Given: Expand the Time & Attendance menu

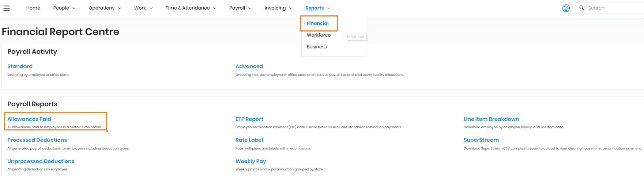Looking at the screenshot, I should (191, 8).
